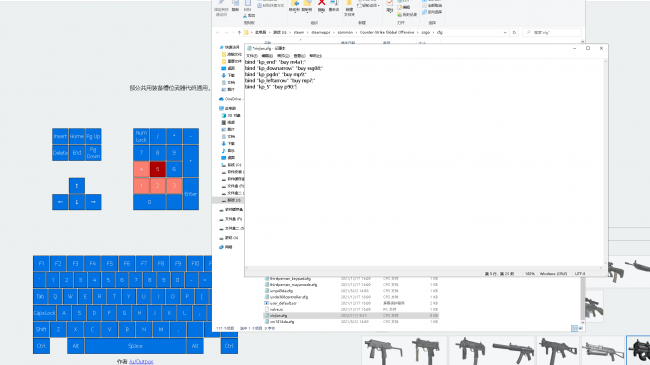Open Notepad's Edit menu (编辑)

(267, 56)
